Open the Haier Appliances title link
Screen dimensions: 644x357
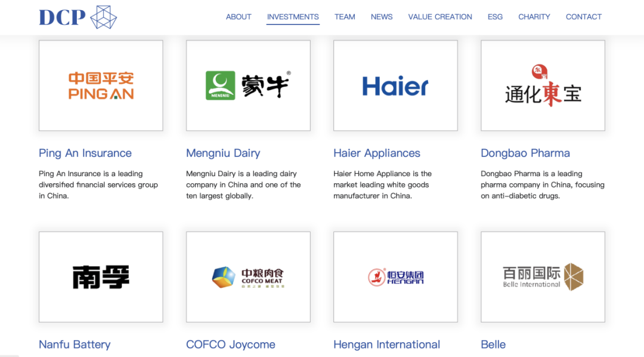[x=377, y=153]
